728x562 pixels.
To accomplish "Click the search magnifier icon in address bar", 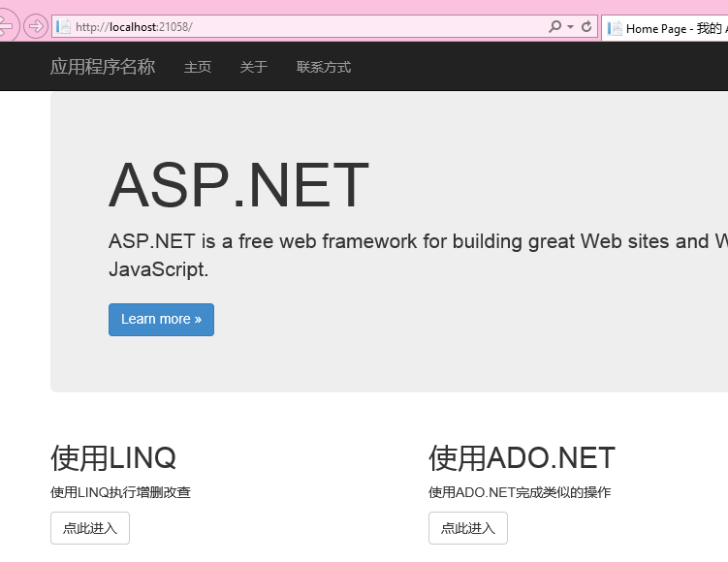I will pos(554,26).
